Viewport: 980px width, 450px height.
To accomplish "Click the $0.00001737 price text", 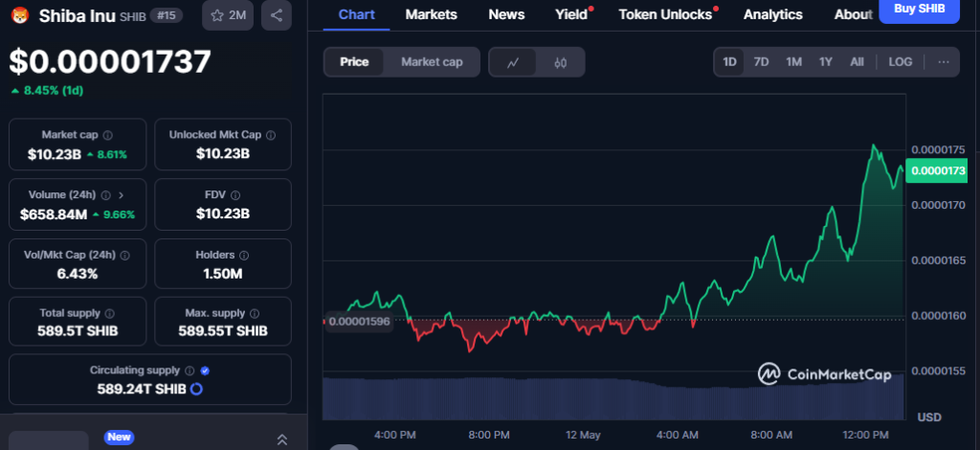I will click(110, 62).
